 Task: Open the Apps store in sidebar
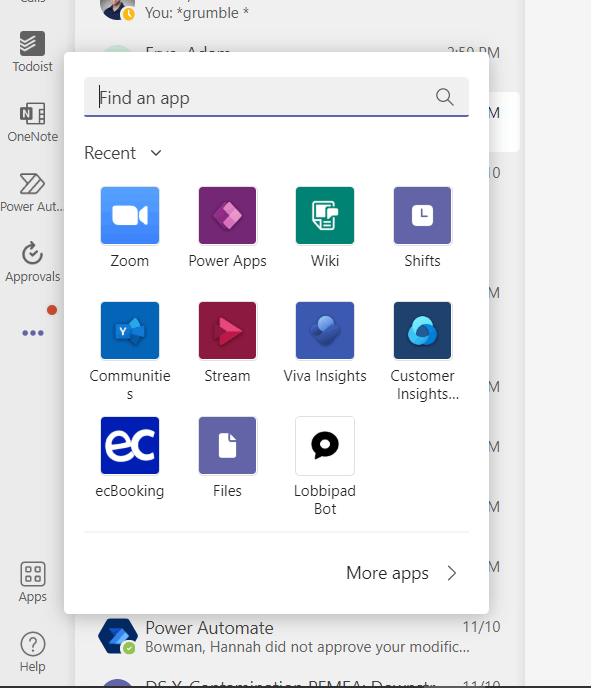(32, 582)
